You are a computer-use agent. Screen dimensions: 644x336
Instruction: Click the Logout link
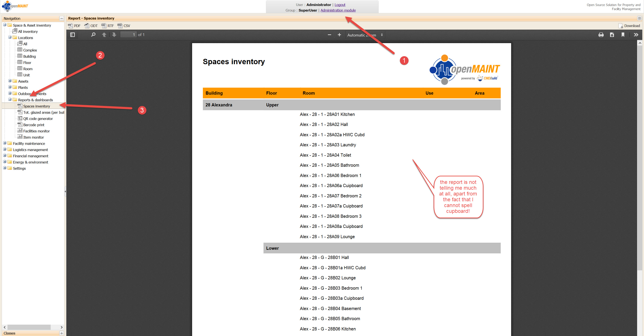tap(340, 5)
